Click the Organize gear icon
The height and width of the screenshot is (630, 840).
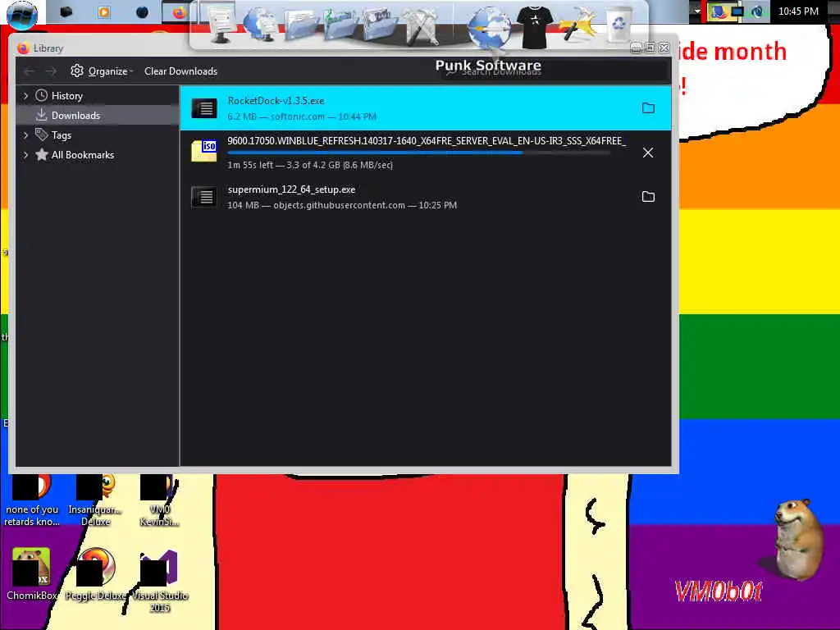click(77, 71)
